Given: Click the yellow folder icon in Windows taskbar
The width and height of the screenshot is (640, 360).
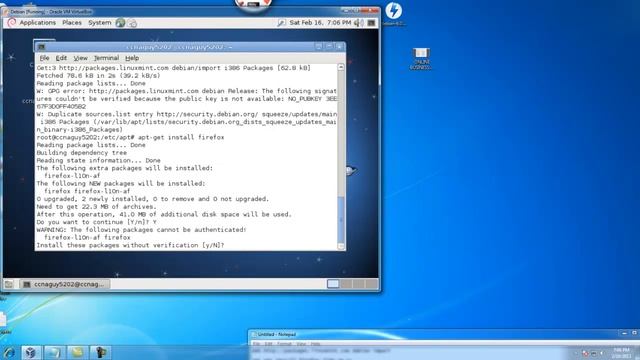Looking at the screenshot, I should [x=77, y=352].
